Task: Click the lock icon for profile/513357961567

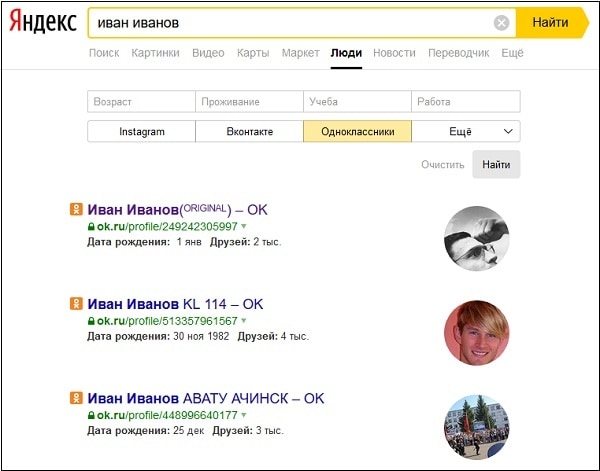Action: [x=91, y=321]
